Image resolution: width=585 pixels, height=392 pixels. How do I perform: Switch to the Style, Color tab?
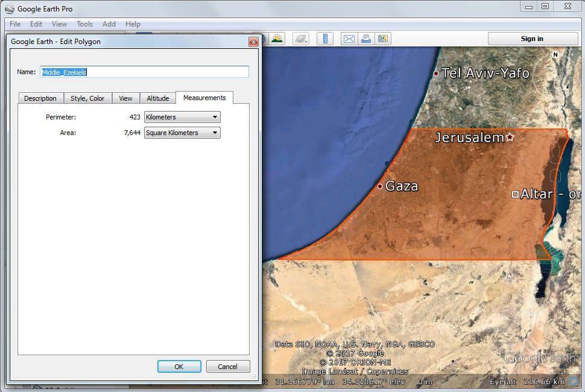(x=87, y=98)
